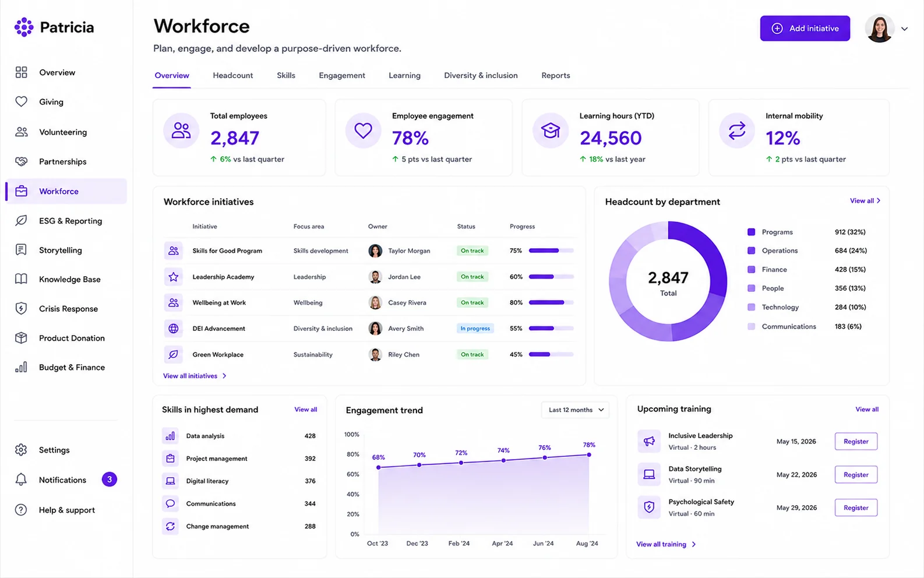924x578 pixels.
Task: Switch to the Headcount tab
Action: point(232,75)
